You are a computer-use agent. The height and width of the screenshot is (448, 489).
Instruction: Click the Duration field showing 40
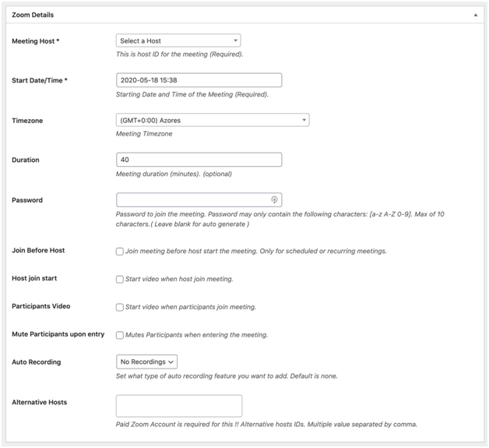click(x=199, y=160)
